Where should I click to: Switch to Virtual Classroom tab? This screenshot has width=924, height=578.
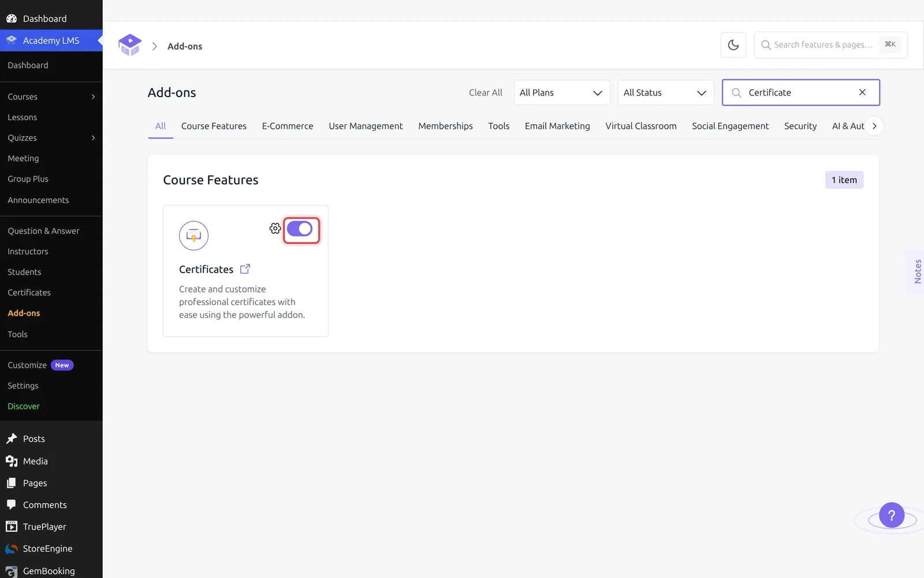[x=641, y=126]
